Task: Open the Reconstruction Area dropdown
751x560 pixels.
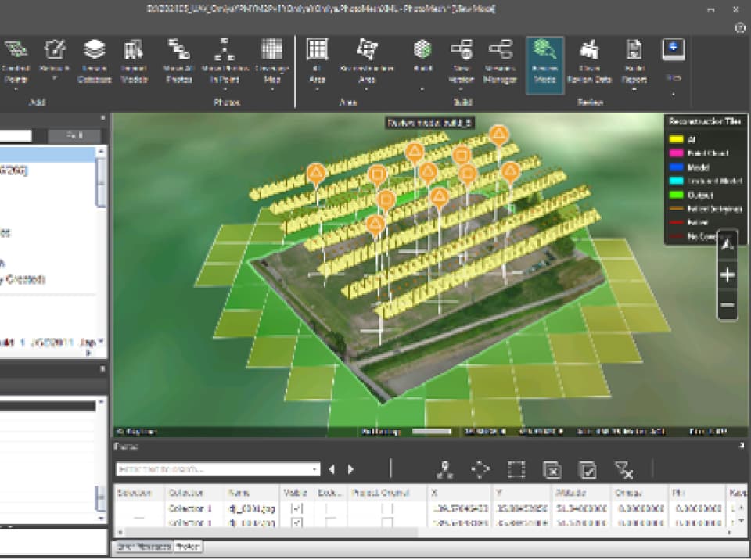Action: (366, 89)
